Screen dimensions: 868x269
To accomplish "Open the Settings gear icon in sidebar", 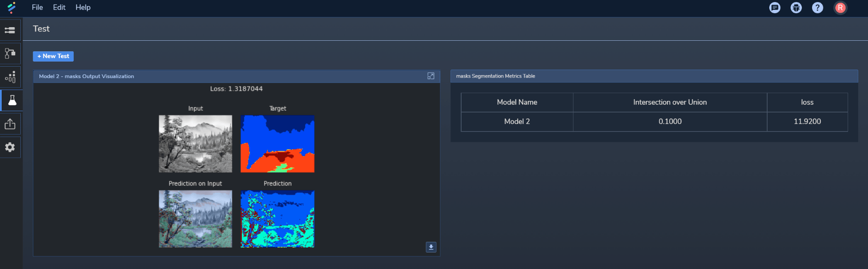I will 10,147.
